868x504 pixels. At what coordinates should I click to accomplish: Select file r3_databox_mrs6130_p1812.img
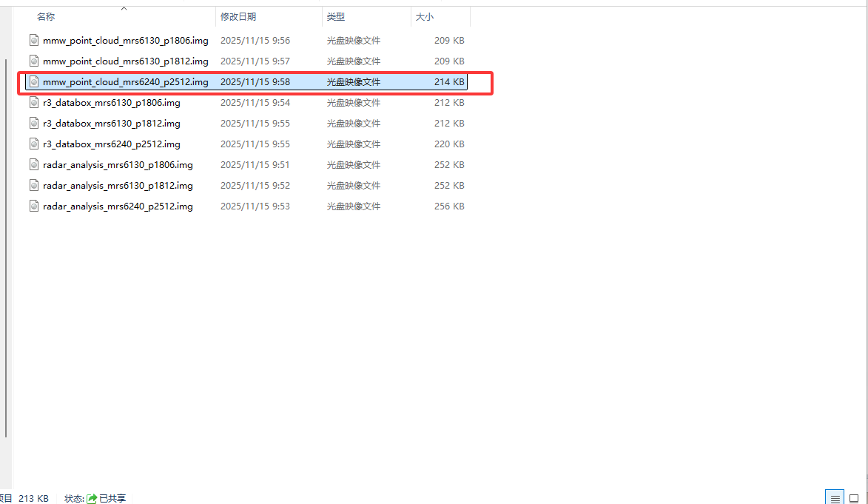tap(111, 123)
